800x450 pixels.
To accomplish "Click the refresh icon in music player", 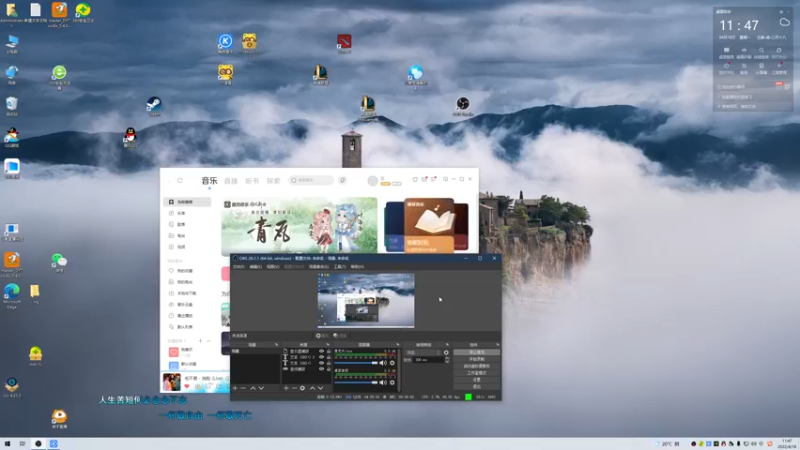I will pos(180,180).
